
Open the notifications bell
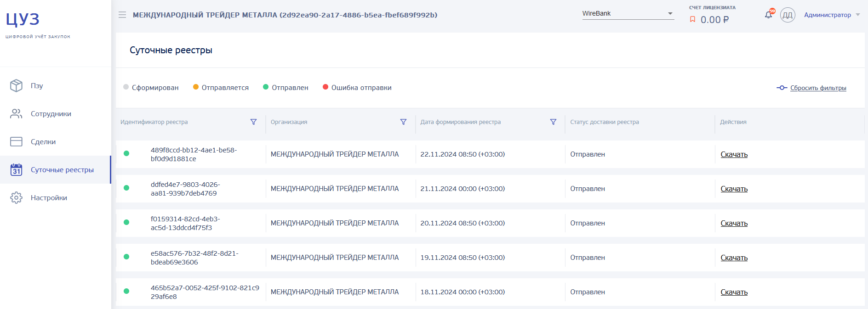(769, 15)
